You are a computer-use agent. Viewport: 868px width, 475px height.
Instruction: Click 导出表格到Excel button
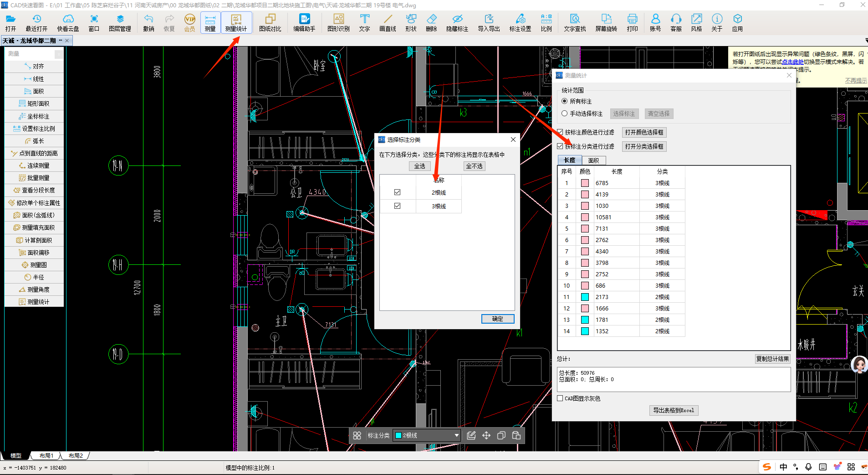tap(674, 410)
